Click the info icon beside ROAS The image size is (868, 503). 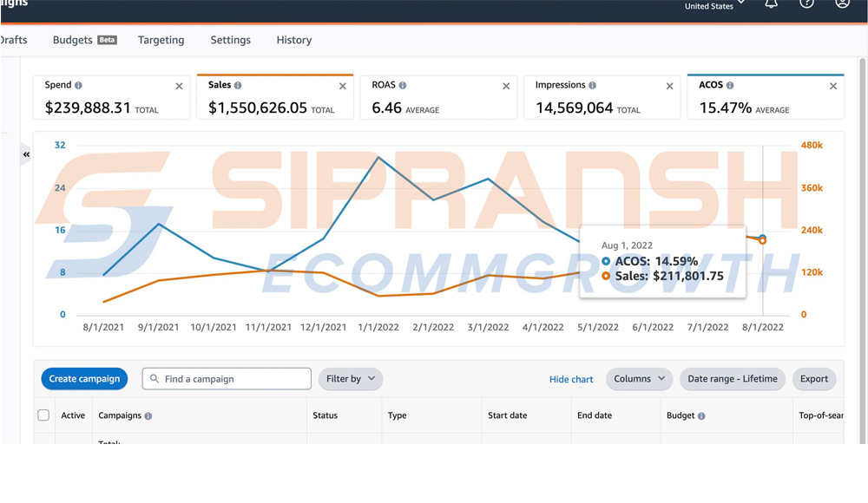(403, 86)
